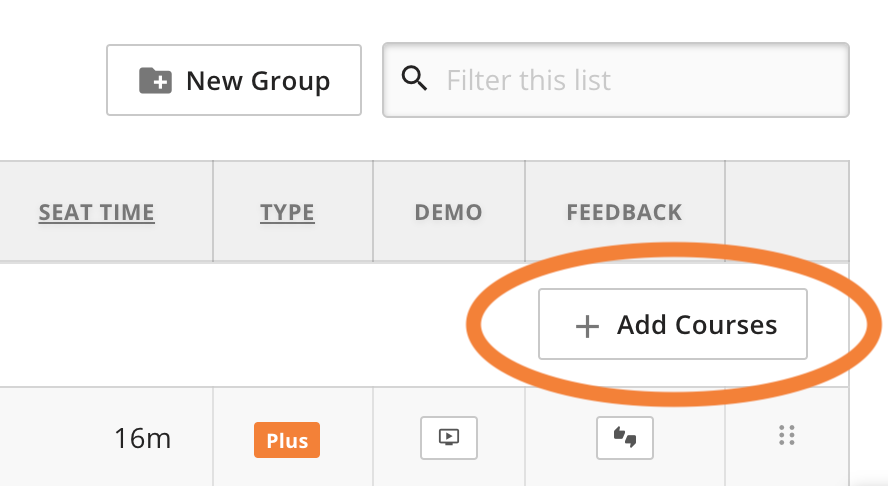
Task: Select the orange Plus type badge
Action: [287, 440]
